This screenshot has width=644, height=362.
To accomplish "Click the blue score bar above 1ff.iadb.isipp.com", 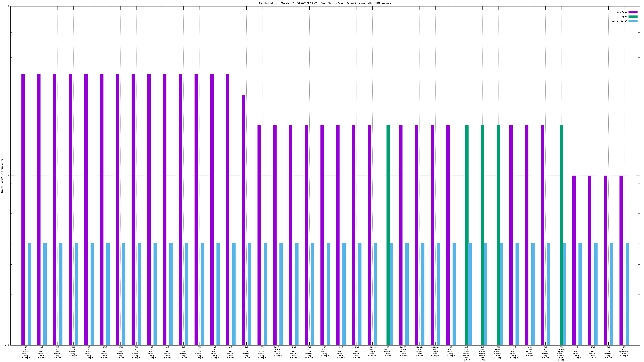I will [533, 294].
